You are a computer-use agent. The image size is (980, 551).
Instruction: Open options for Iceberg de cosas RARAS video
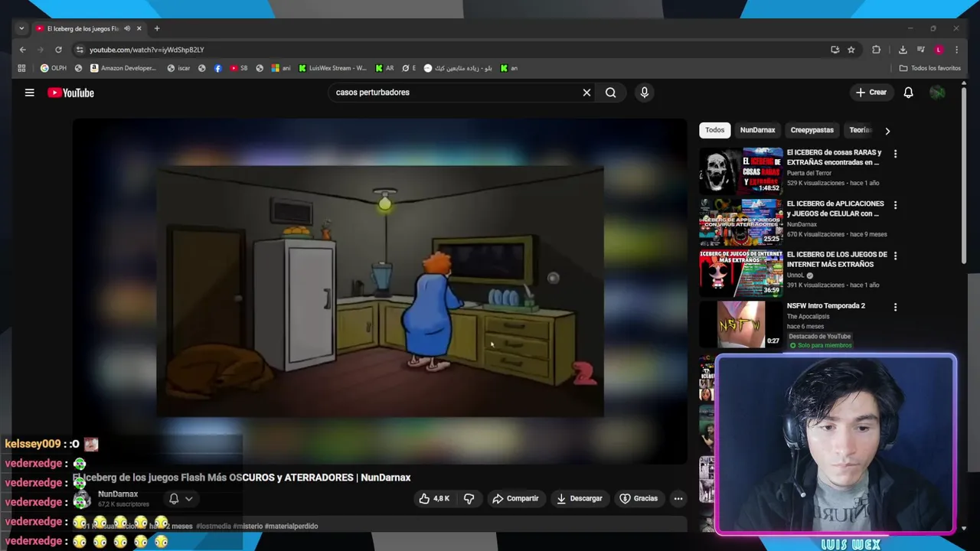pos(895,154)
